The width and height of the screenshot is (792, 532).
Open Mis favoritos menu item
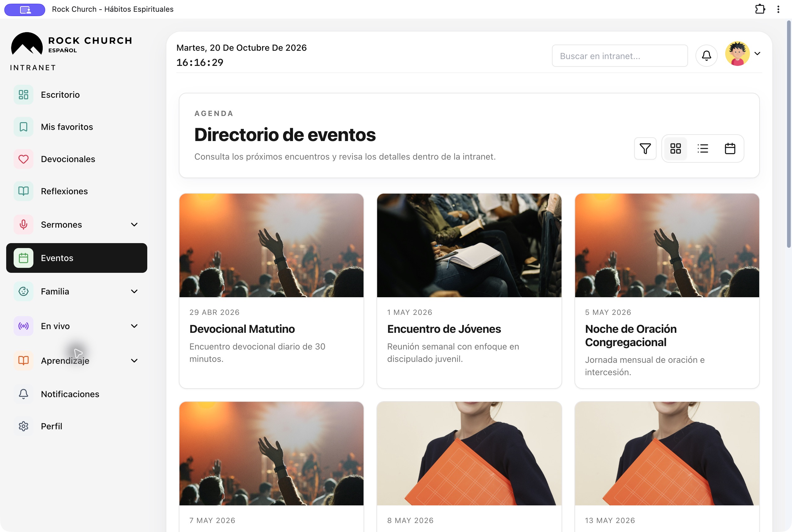click(x=77, y=127)
